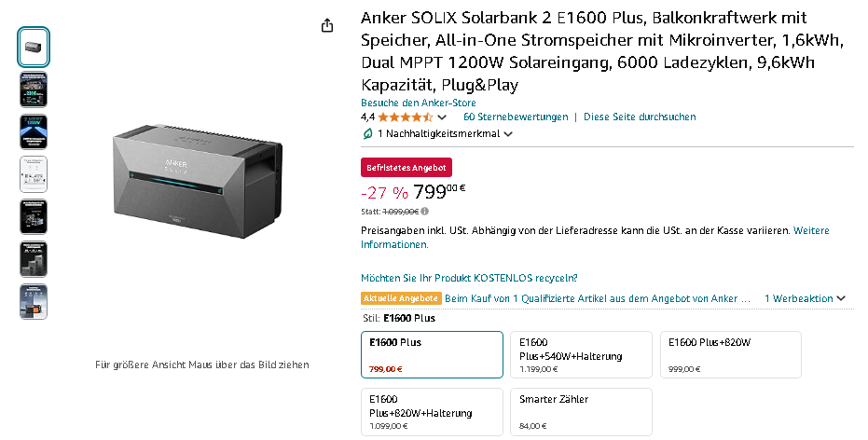Open the last product thumbnail image

click(34, 301)
